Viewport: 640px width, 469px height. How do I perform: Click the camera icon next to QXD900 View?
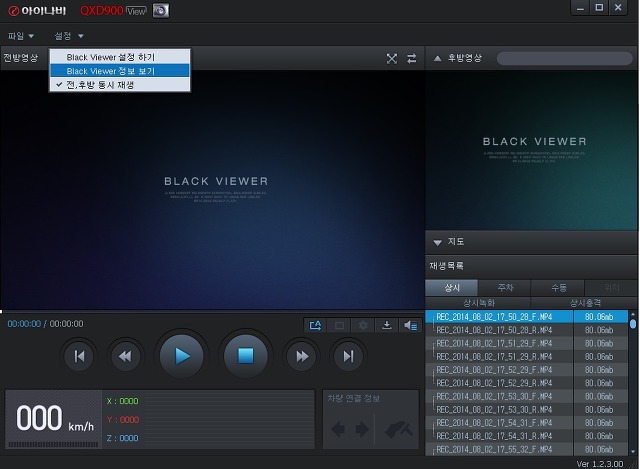point(161,11)
